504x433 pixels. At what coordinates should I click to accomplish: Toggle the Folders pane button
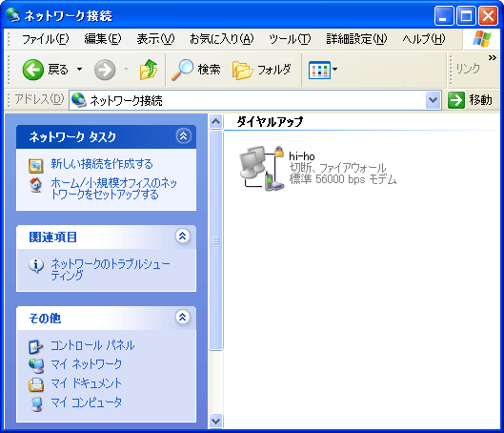(x=262, y=70)
